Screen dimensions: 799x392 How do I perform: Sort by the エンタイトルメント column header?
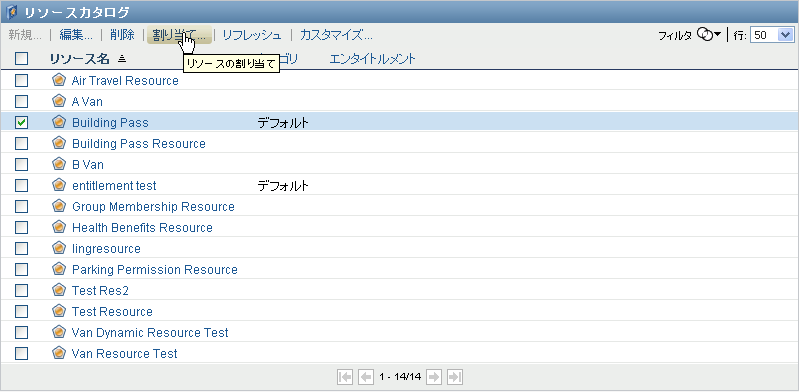(x=372, y=59)
